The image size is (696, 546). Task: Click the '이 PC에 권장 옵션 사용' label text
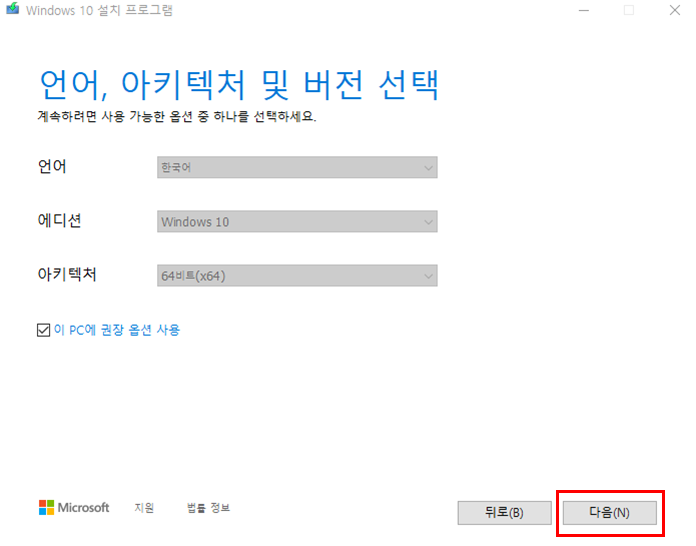click(117, 330)
